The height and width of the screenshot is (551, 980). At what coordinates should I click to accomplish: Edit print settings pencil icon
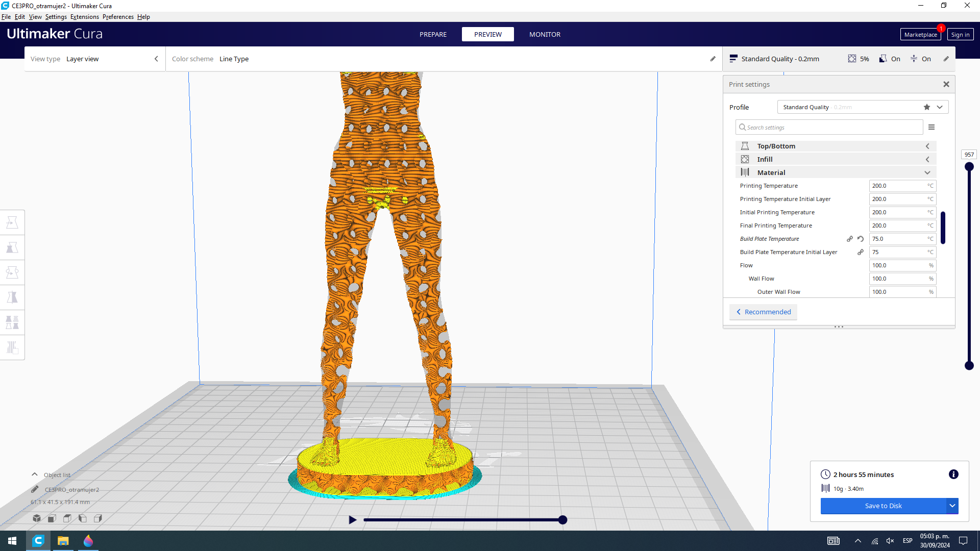tap(946, 59)
